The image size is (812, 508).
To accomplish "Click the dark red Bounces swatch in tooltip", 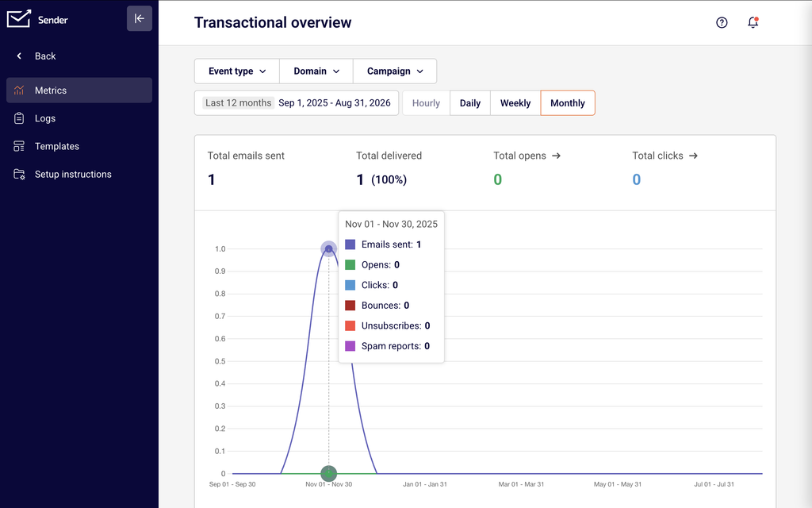I will pos(350,306).
